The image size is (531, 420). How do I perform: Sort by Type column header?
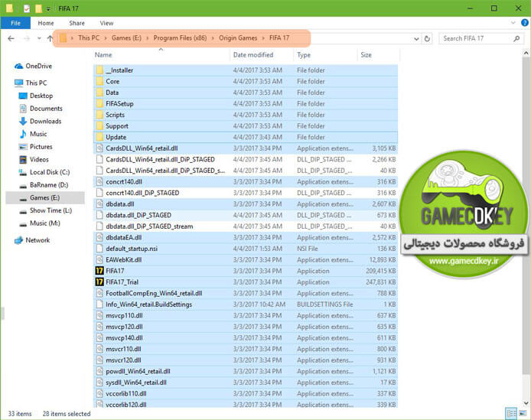click(x=304, y=55)
